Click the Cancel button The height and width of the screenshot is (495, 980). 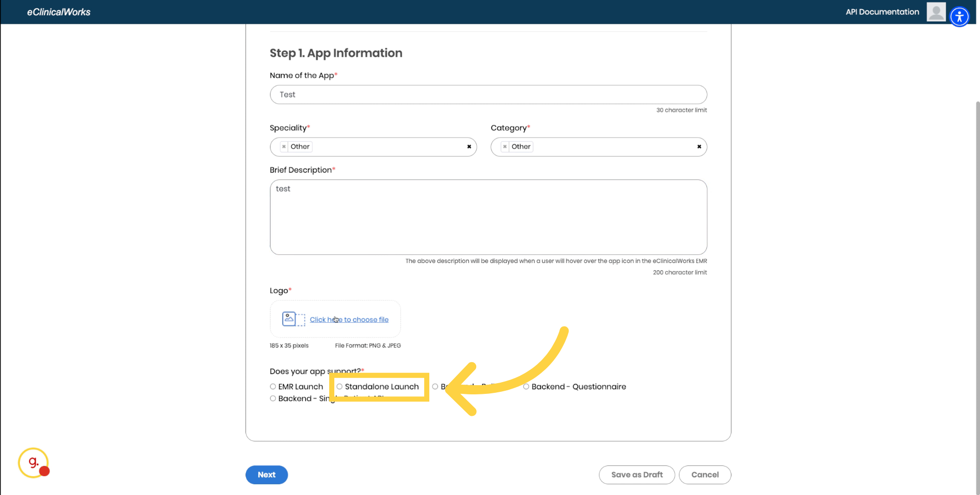[x=704, y=475]
